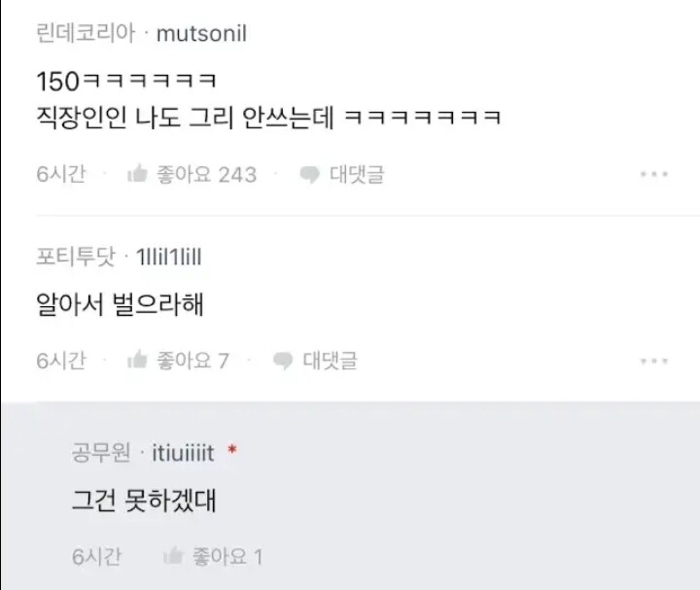This screenshot has height=590, width=700.
Task: Click 대댓글 reply link under mutsonil's comment
Action: tap(357, 174)
